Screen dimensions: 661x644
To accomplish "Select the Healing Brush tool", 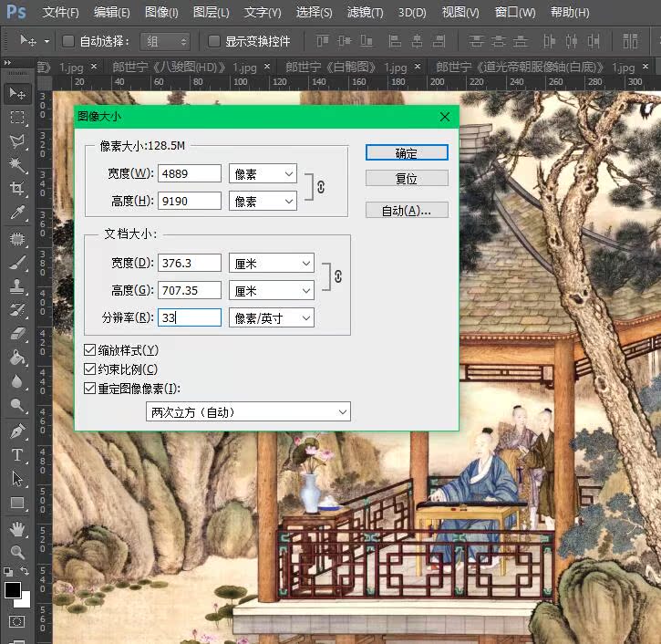I will coord(17,239).
